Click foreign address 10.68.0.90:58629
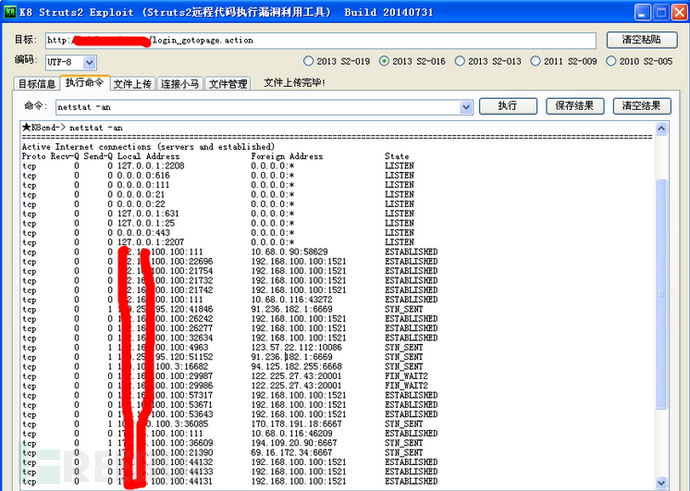This screenshot has height=491, width=690. coord(290,252)
